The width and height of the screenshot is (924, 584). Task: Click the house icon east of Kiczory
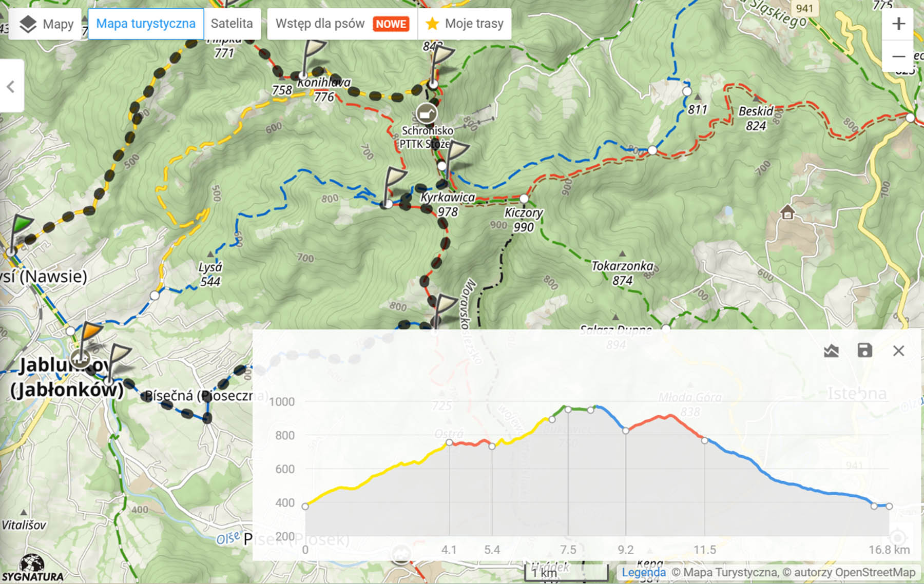(787, 212)
